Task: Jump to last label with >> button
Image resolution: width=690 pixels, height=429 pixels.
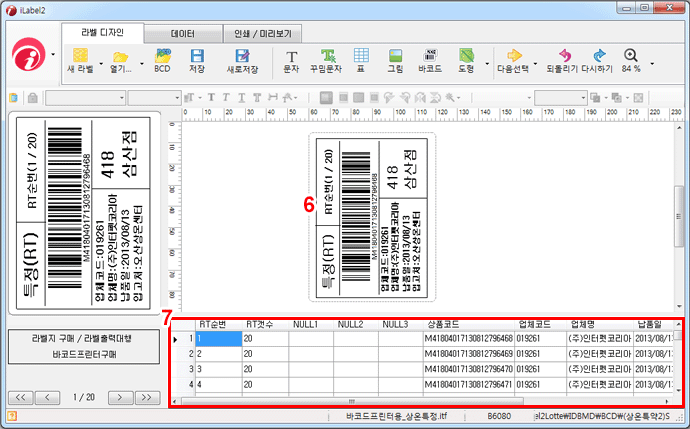Action: [147, 397]
